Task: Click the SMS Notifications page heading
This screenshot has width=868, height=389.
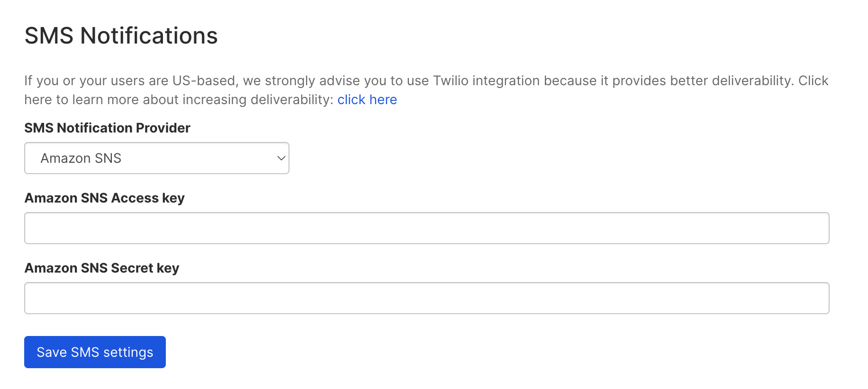Action: click(121, 35)
